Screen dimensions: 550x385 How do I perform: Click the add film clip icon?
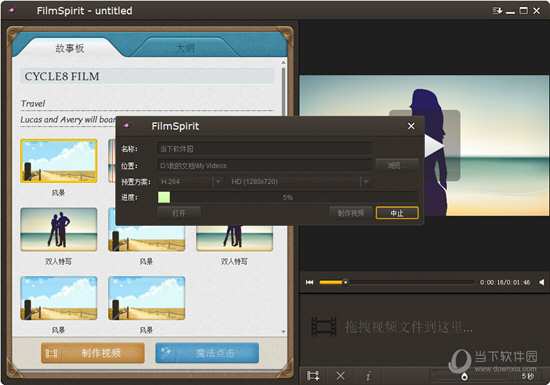[x=313, y=376]
